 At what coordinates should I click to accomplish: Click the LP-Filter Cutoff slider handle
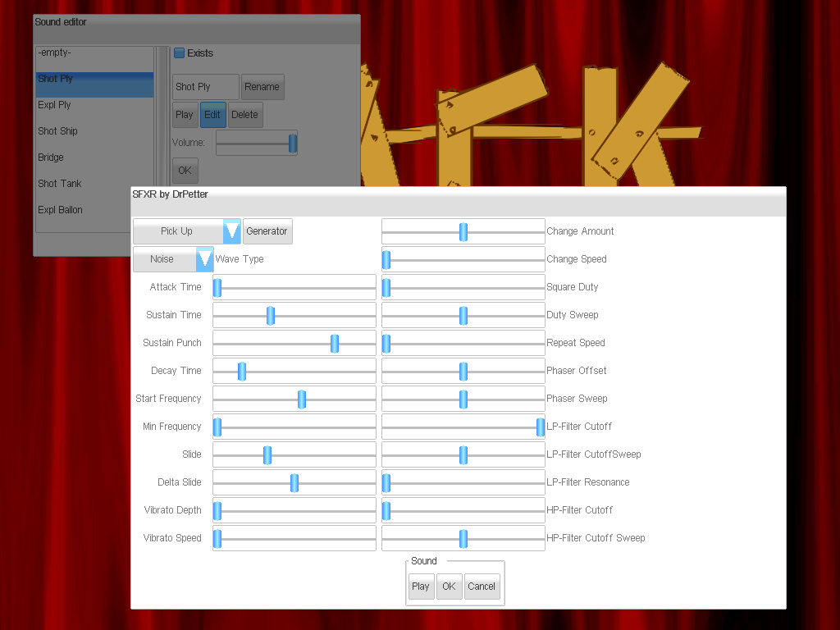541,427
